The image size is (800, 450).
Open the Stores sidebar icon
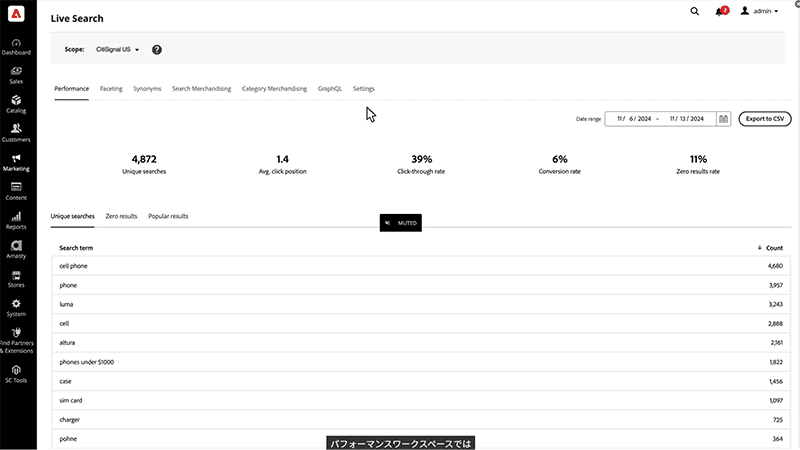click(17, 274)
